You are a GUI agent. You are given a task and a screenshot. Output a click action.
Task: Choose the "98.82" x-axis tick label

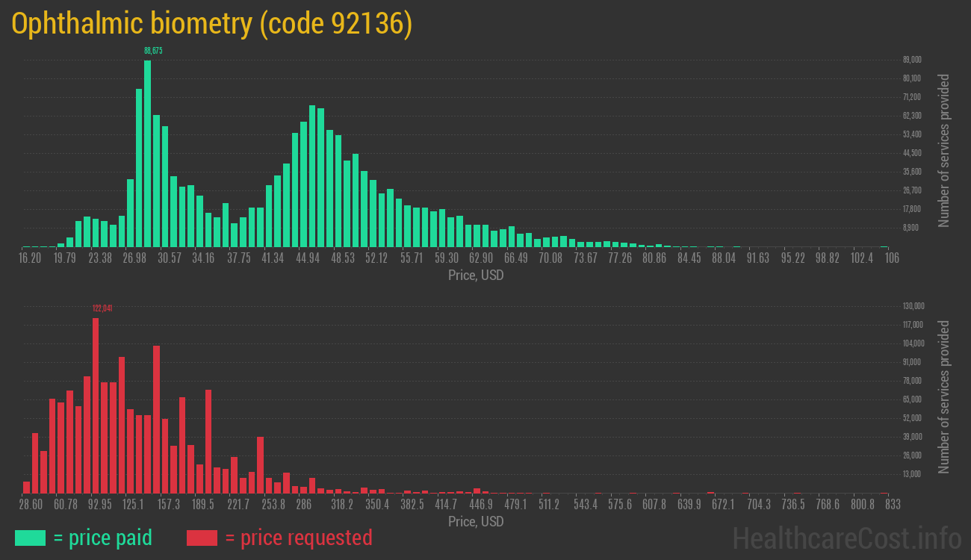(x=828, y=258)
